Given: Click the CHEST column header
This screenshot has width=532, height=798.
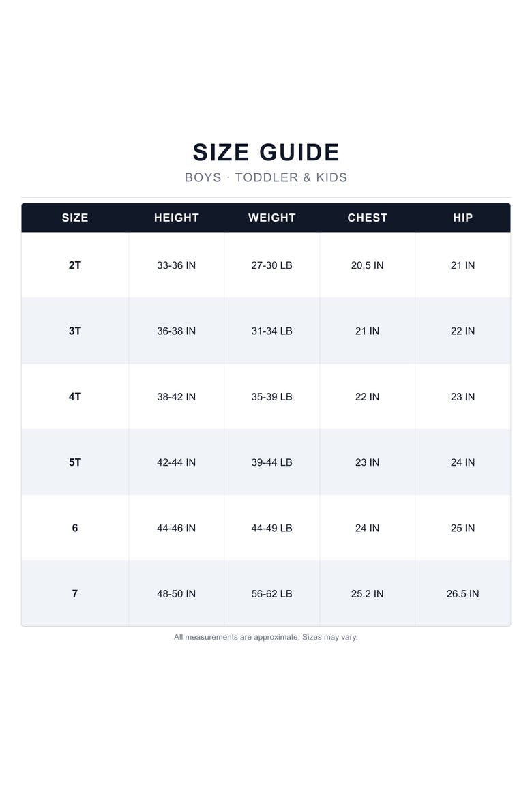Looking at the screenshot, I should click(x=367, y=218).
